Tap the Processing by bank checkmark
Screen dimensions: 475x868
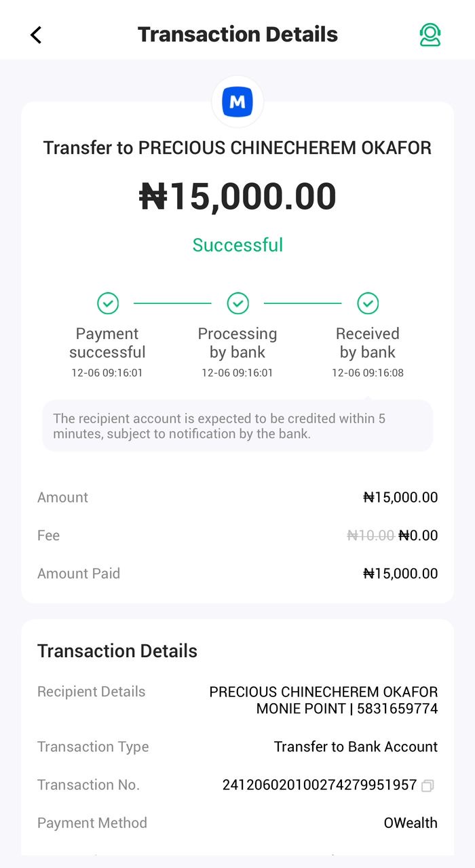(237, 303)
